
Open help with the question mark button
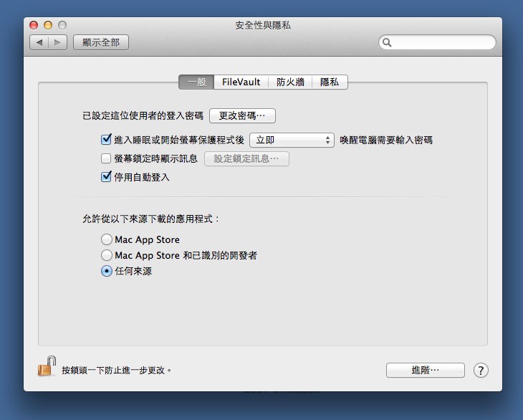point(481,371)
